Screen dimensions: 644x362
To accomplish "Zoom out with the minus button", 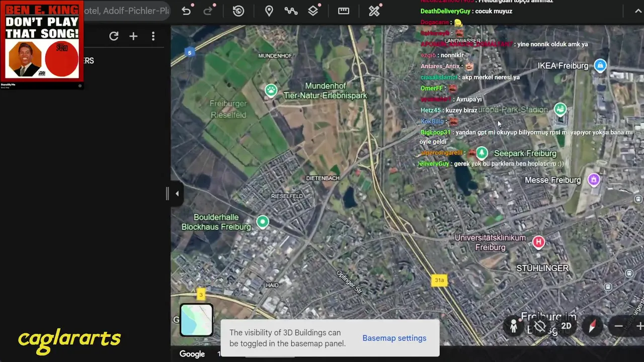I will [x=619, y=326].
